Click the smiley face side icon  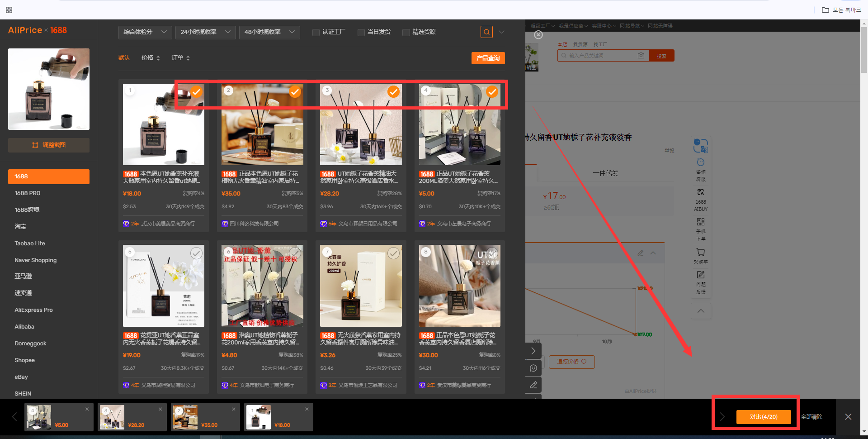coord(533,368)
